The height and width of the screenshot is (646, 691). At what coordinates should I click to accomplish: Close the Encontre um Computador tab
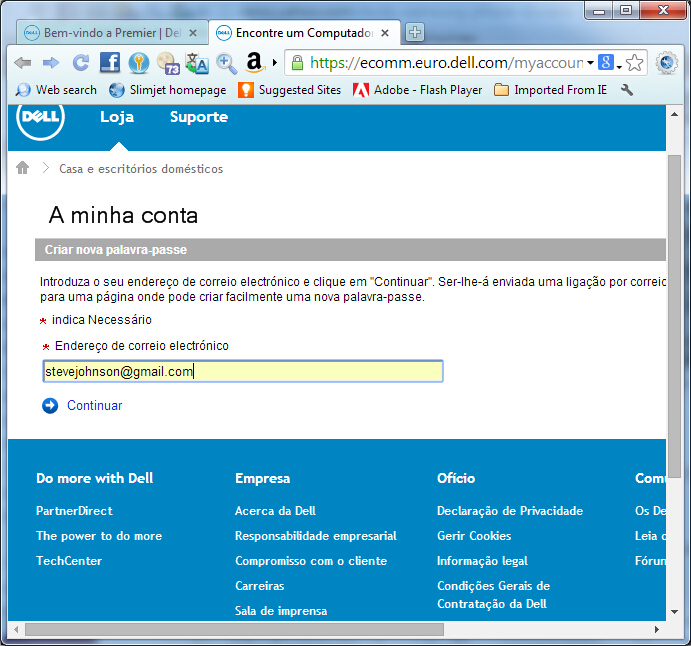pos(385,33)
